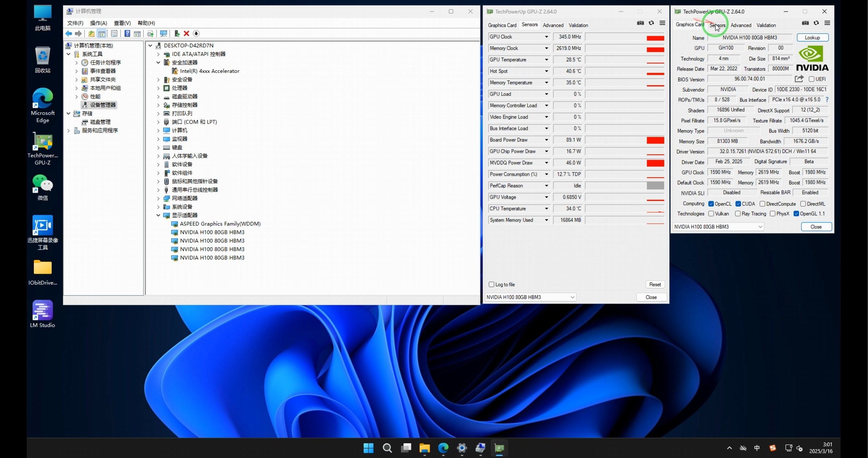The height and width of the screenshot is (458, 868).
Task: Switch to Graphics Card tab in GPU-Z Sensors window
Action: pos(502,25)
